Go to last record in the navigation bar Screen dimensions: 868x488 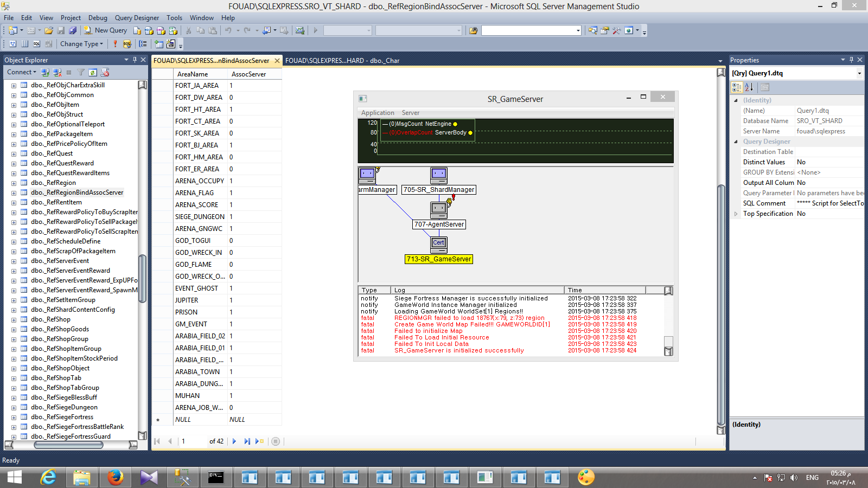[247, 441]
